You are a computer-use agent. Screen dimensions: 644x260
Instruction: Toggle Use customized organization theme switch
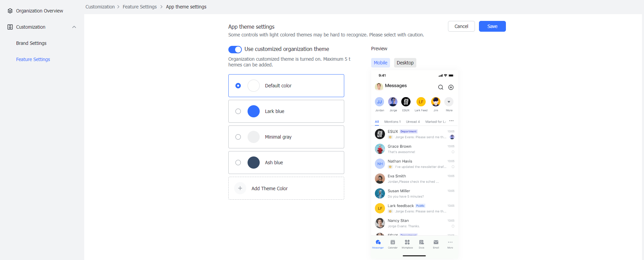(235, 50)
